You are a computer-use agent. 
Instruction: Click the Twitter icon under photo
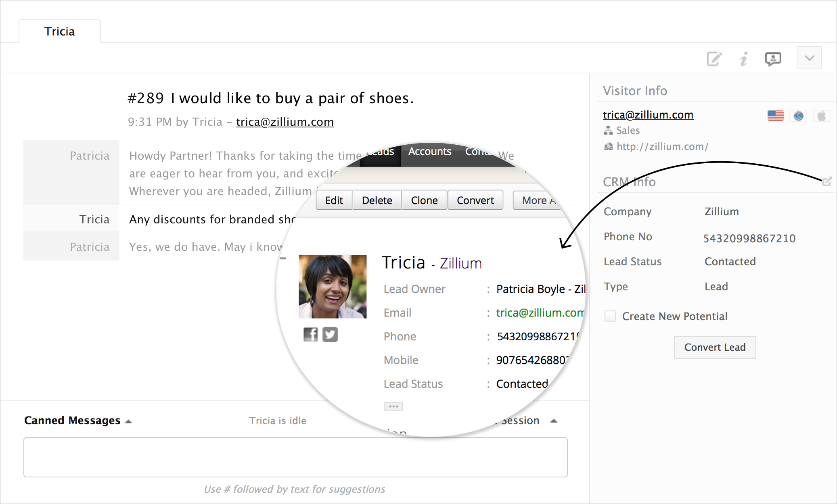tap(330, 334)
